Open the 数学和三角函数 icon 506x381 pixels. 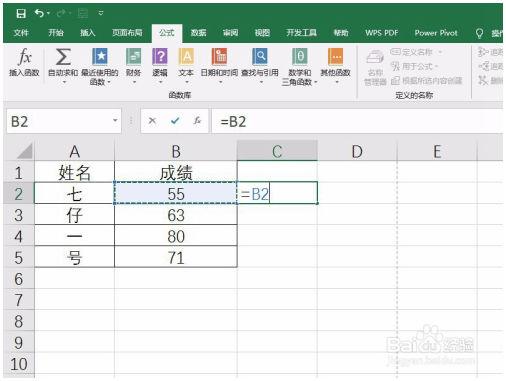[x=300, y=57]
